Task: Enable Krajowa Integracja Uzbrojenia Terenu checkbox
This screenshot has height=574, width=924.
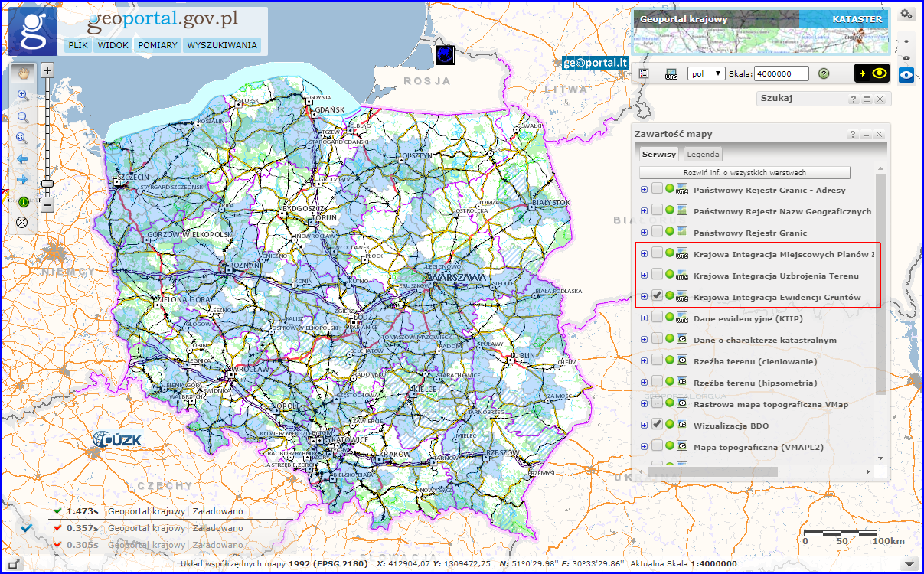Action: 657,275
